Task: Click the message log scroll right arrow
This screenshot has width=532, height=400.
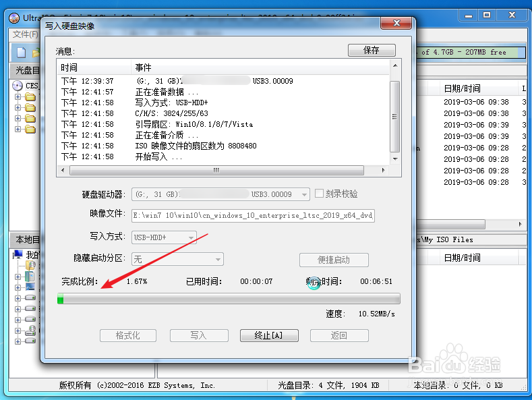Action: [384, 170]
